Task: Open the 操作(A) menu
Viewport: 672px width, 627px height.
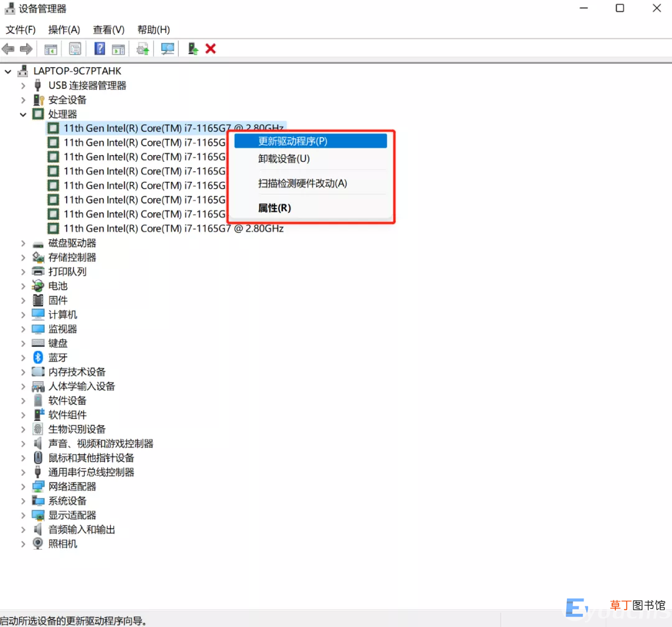Action: point(64,30)
